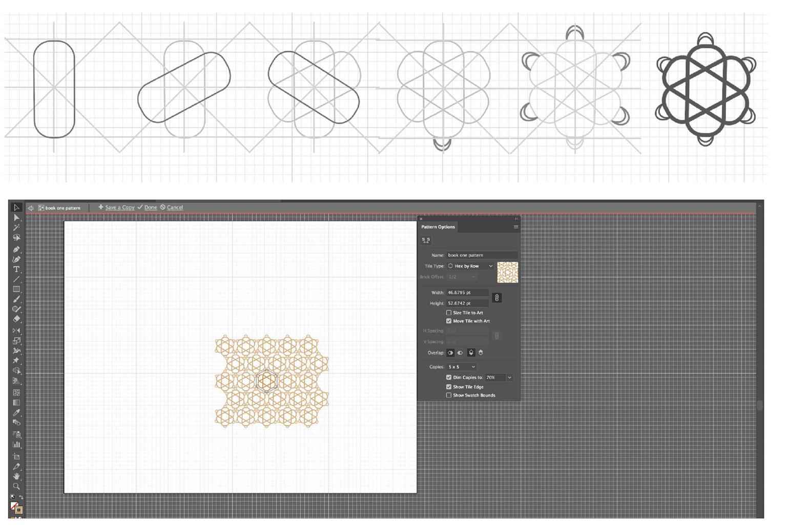
Task: Expand the Dim Copies percentage dropdown arrow
Action: (509, 377)
